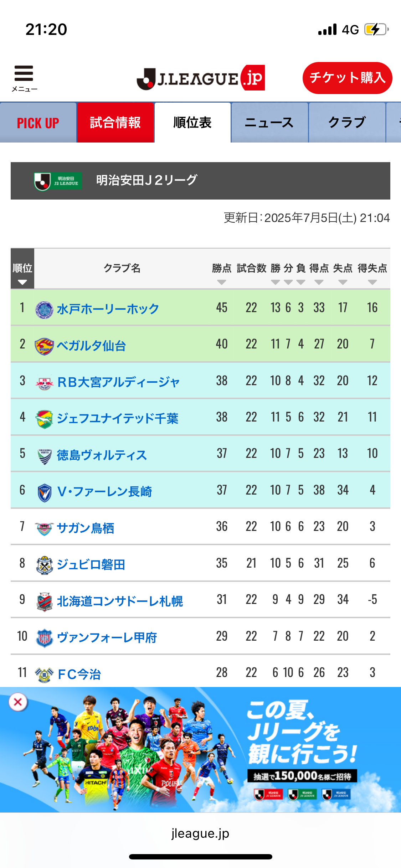Tap the Vegalta Sendai club emblem

tap(44, 346)
